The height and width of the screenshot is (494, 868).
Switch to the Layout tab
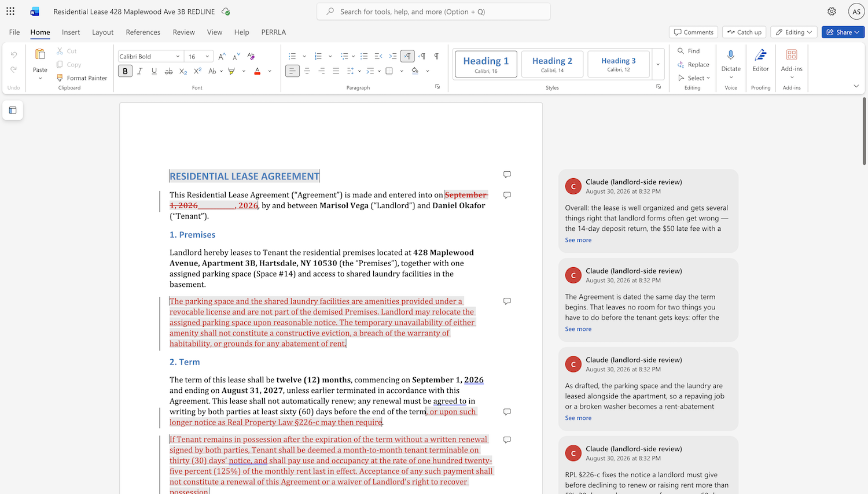click(x=102, y=32)
